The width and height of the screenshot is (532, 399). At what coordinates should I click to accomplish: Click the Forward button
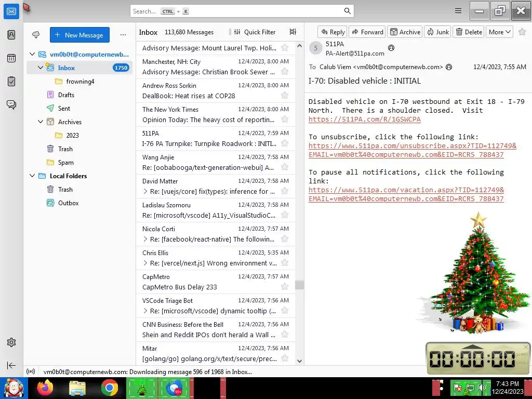coord(367,32)
